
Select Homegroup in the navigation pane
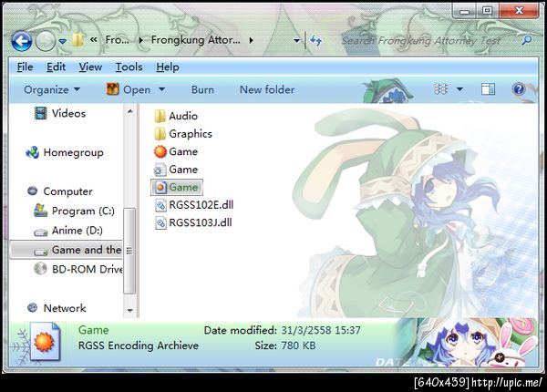pyautogui.click(x=73, y=152)
